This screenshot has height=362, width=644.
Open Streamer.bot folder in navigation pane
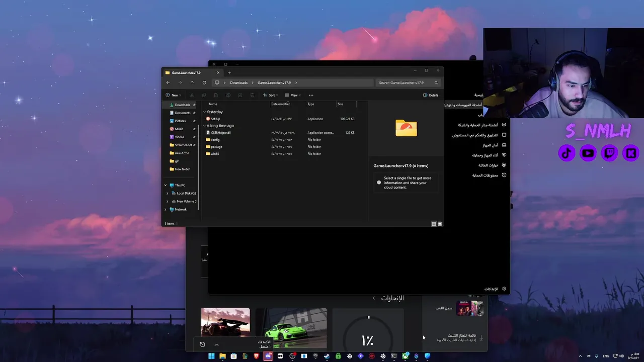[181, 145]
